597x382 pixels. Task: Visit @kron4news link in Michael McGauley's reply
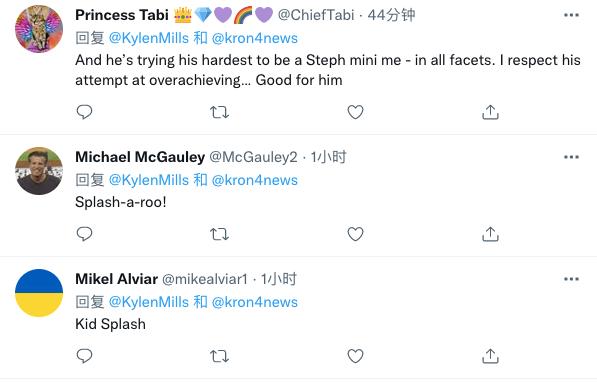(x=255, y=180)
